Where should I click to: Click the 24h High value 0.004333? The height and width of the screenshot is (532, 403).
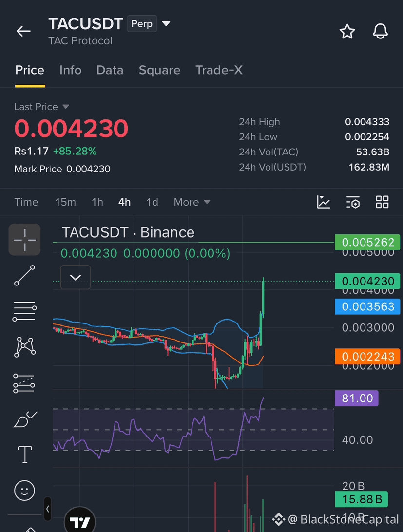367,122
